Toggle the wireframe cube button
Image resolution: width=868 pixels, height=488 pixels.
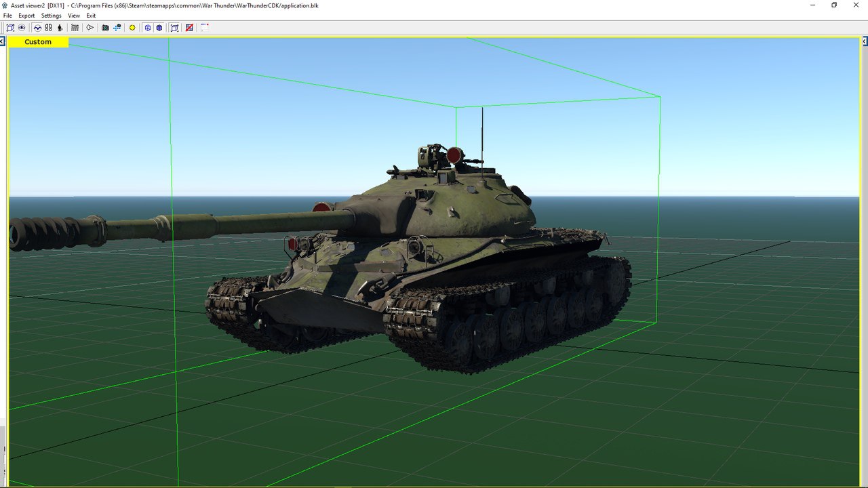[x=147, y=28]
